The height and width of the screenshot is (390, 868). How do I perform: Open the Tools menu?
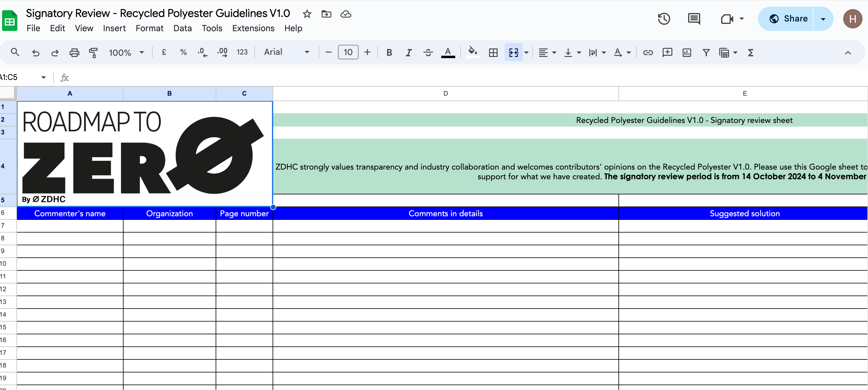pyautogui.click(x=212, y=28)
